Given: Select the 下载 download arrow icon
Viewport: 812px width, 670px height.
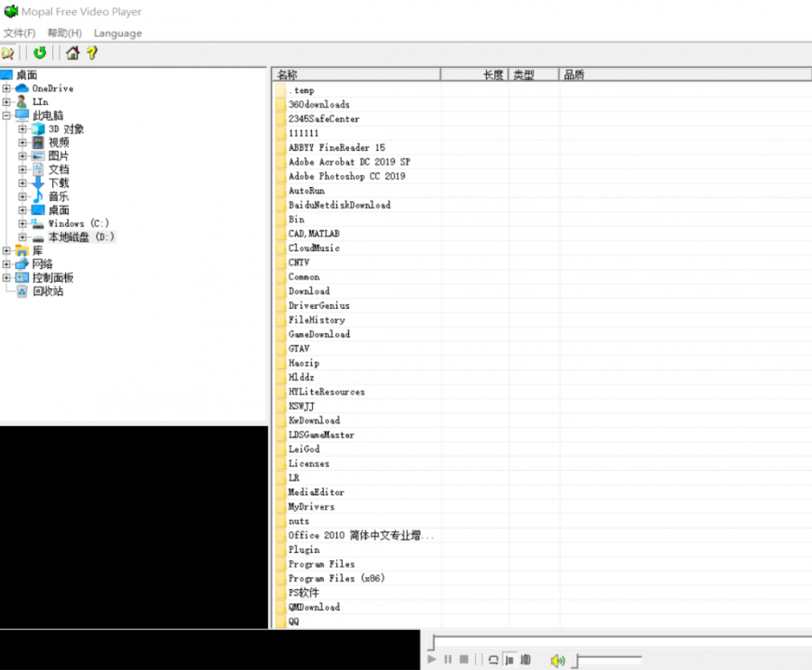Looking at the screenshot, I should (x=38, y=182).
